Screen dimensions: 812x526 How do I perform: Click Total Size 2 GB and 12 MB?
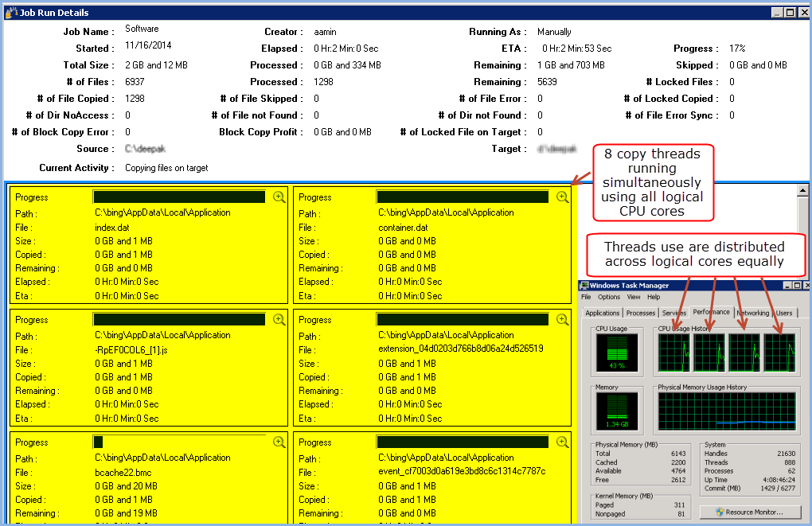pyautogui.click(x=156, y=65)
